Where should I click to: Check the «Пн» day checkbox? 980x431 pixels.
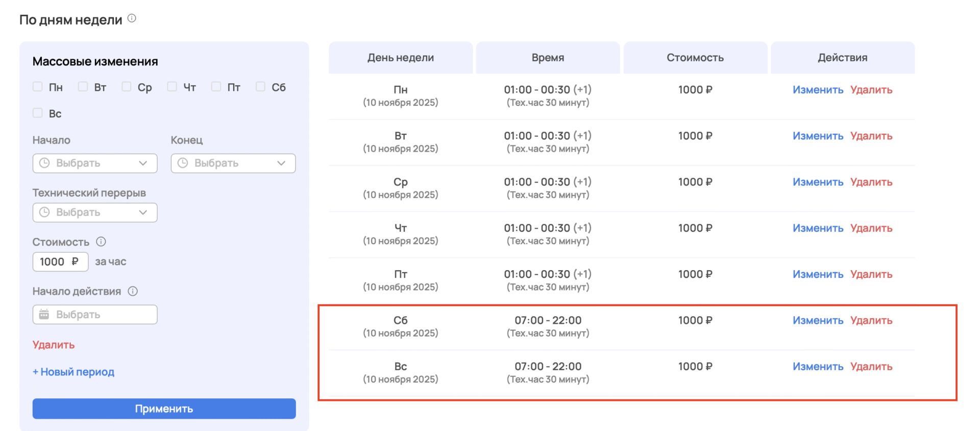click(x=38, y=87)
